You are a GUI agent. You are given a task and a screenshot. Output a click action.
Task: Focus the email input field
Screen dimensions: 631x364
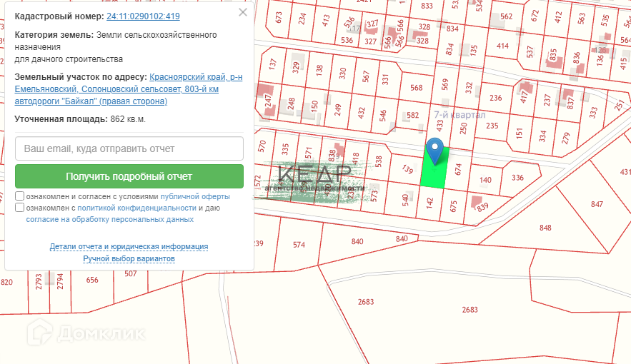(x=129, y=148)
